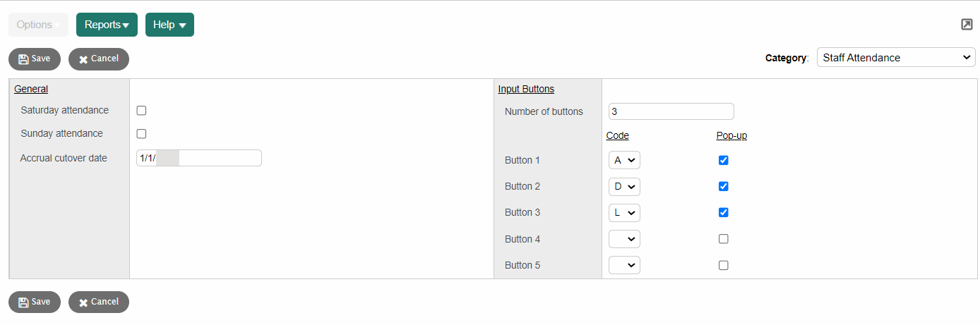Uncheck the Button 1 Pop-up checkbox

point(723,161)
